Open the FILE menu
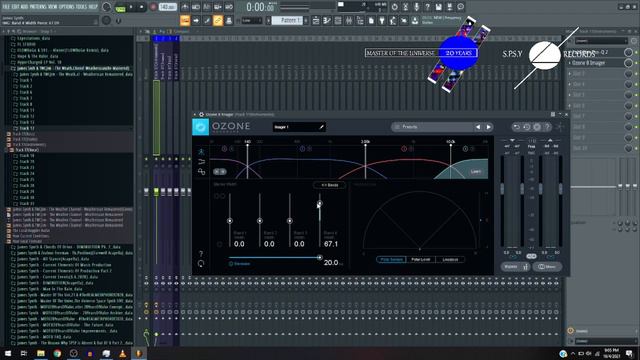Image resolution: width=640 pixels, height=360 pixels. tap(6, 7)
